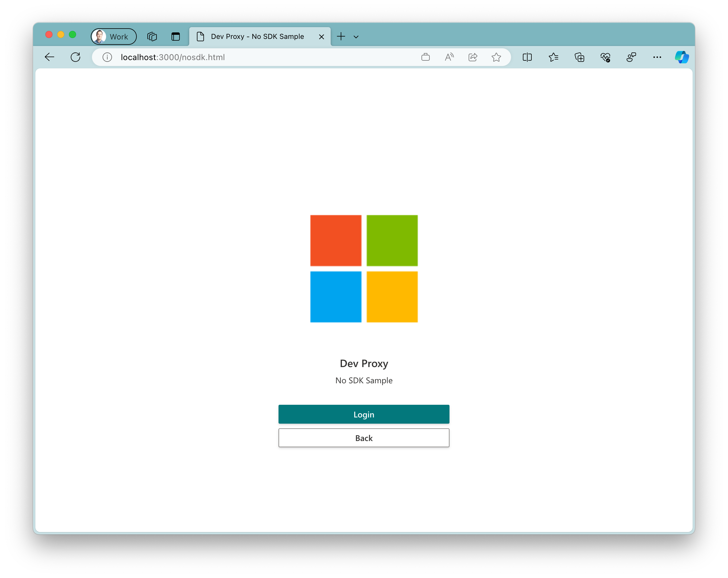The image size is (728, 578).
Task: Click the browser profile icon
Action: [x=113, y=36]
